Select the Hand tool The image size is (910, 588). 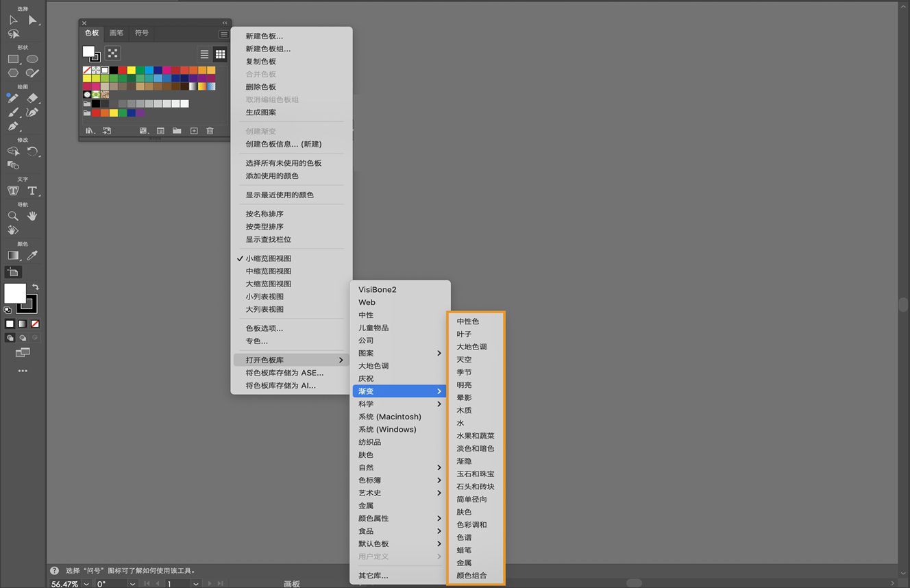32,216
